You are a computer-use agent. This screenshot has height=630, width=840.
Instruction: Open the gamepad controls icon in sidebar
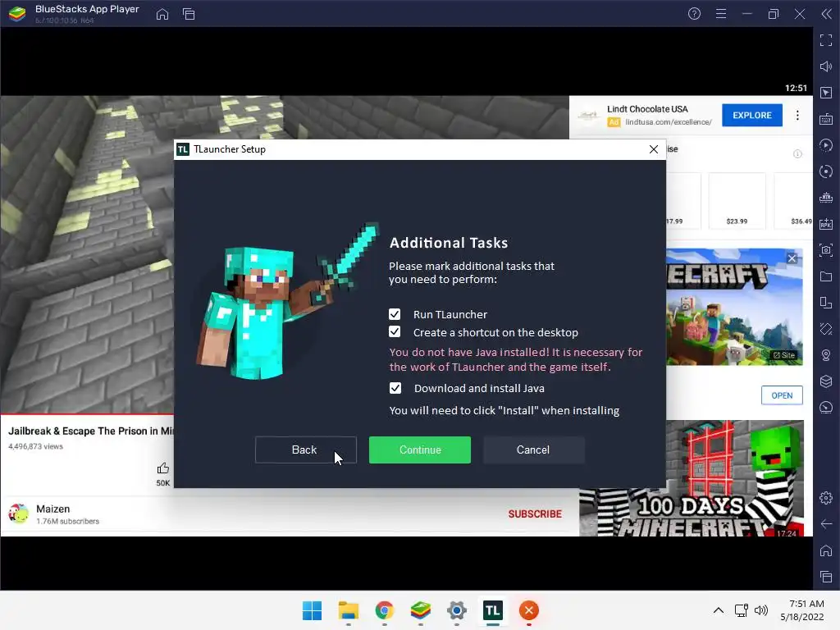pyautogui.click(x=825, y=198)
